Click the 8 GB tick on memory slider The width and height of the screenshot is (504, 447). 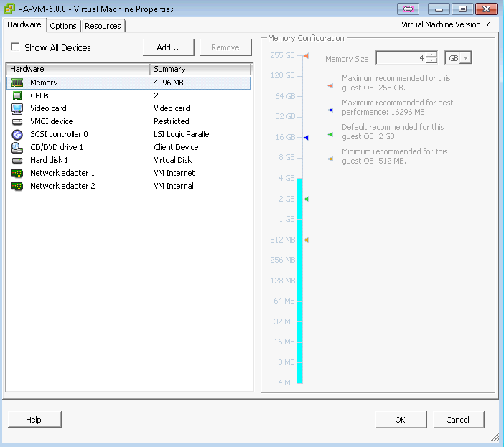[x=299, y=158]
